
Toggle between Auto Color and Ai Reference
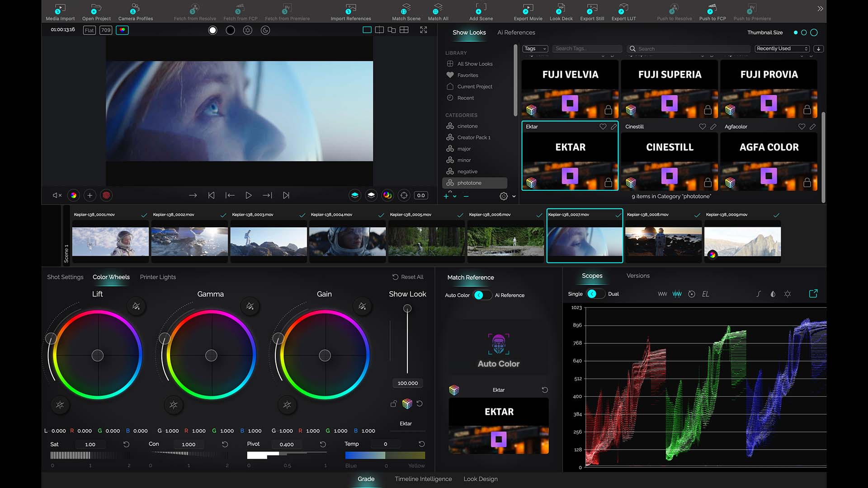click(482, 295)
